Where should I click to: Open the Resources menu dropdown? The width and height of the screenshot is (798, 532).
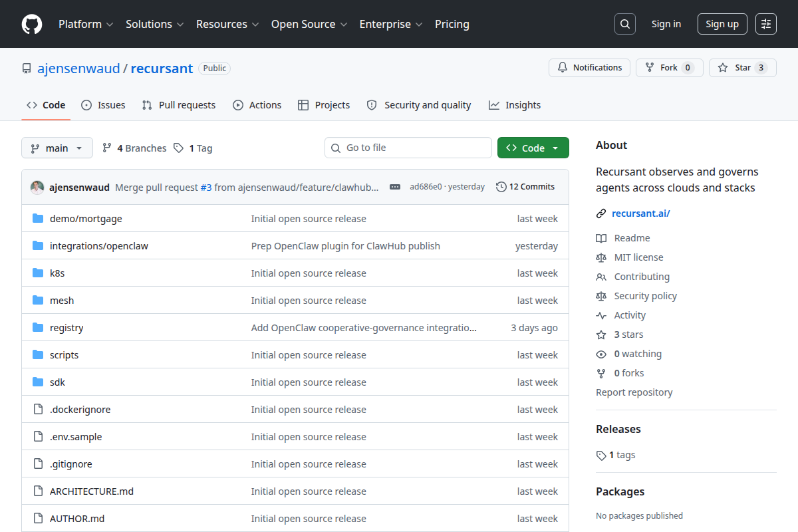pos(227,24)
